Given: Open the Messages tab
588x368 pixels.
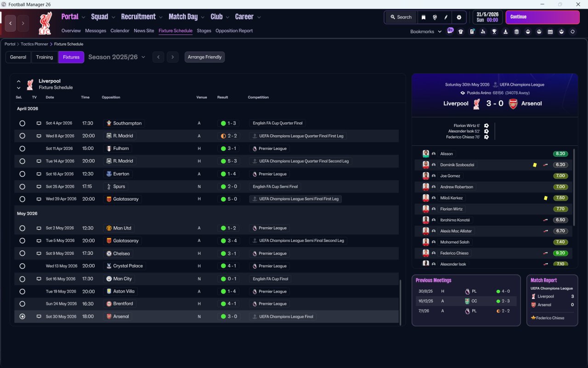Looking at the screenshot, I should click(96, 31).
